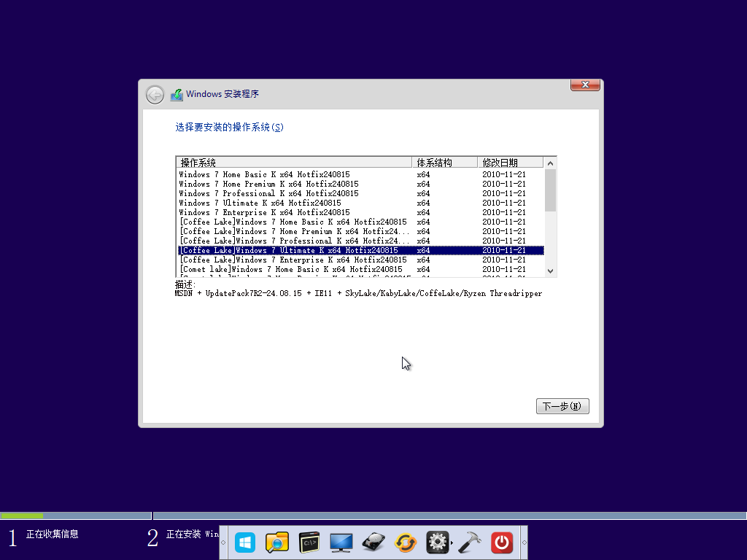
Task: Click the green setup progress bar
Action: [22, 516]
